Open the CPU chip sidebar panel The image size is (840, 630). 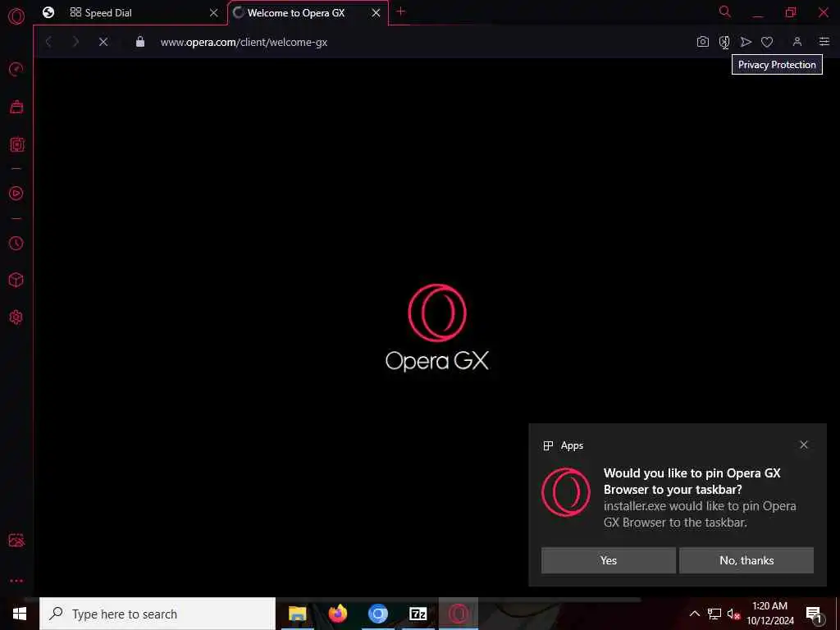pyautogui.click(x=16, y=144)
